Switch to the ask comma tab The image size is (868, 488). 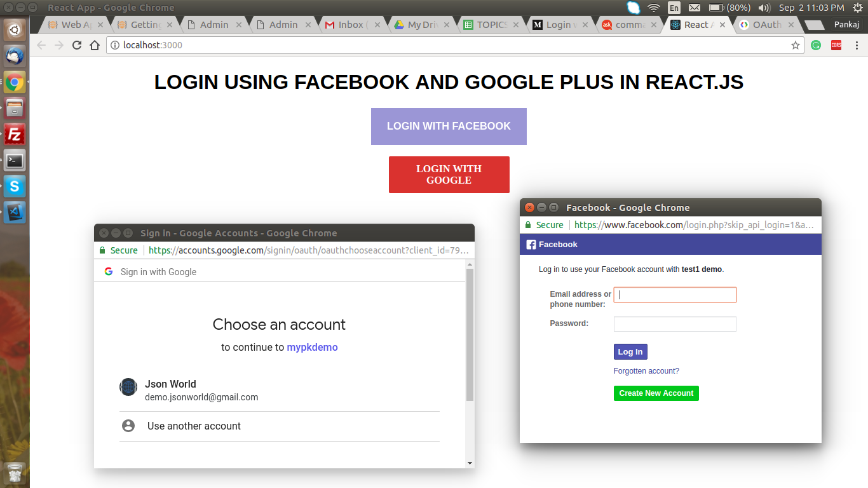[630, 25]
